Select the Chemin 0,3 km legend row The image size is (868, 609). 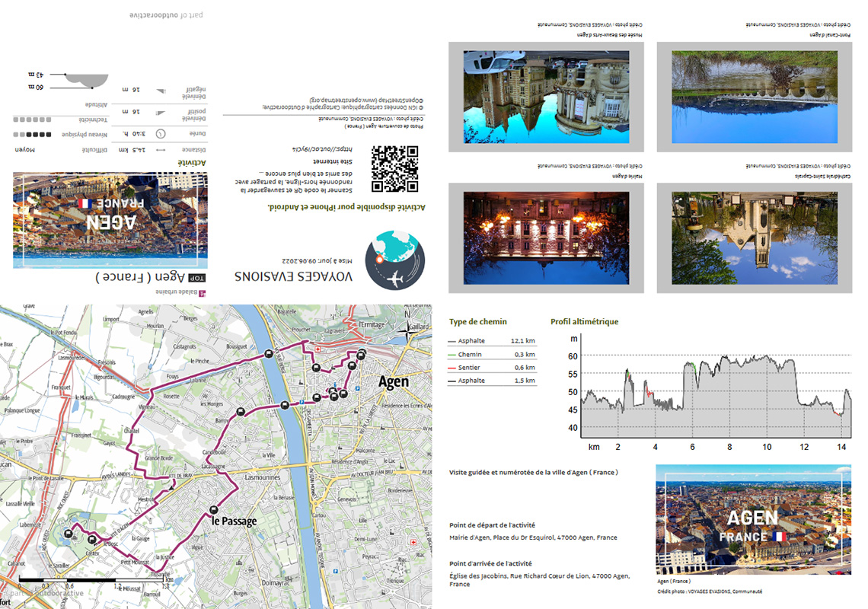(492, 354)
